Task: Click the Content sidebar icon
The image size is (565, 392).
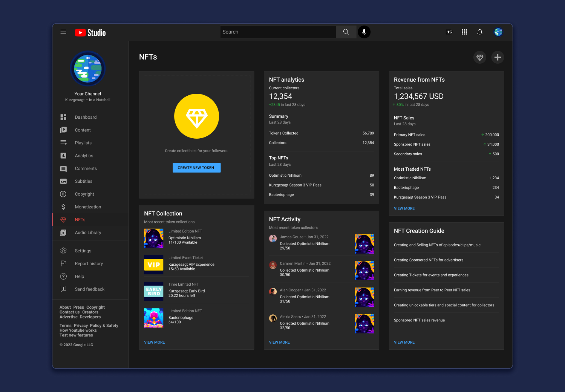Action: (63, 130)
